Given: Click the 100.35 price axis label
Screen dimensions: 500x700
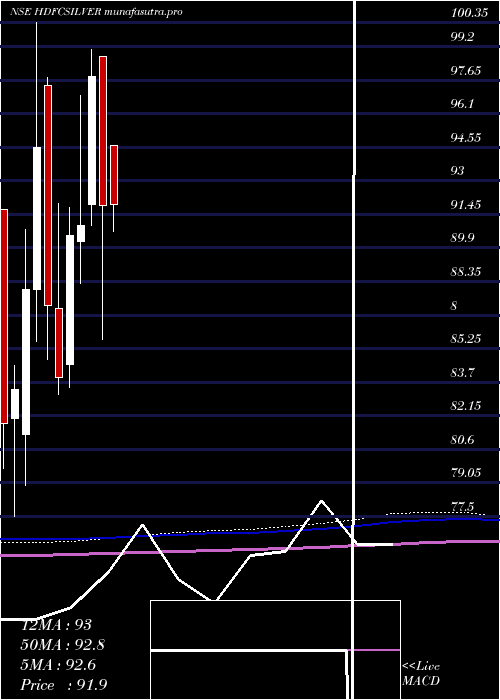Looking at the screenshot, I should (469, 13).
